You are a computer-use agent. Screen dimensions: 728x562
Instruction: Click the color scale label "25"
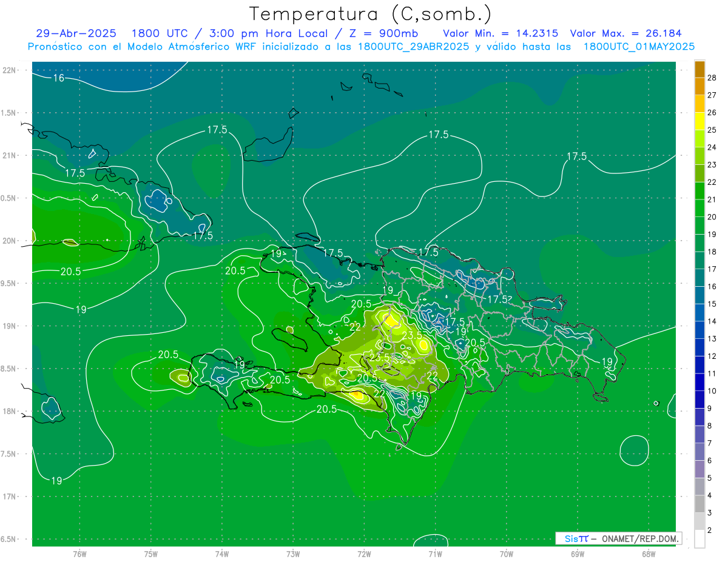click(712, 130)
